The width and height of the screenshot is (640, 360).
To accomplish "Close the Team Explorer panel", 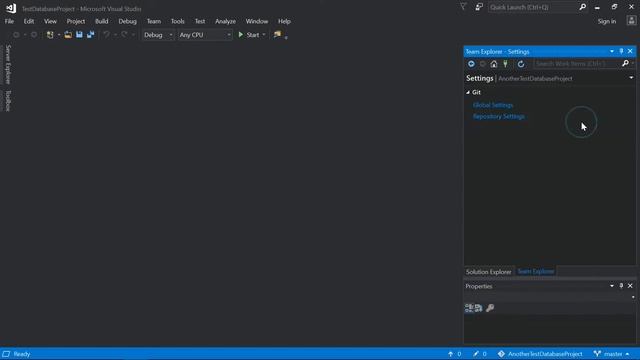I will coord(630,51).
